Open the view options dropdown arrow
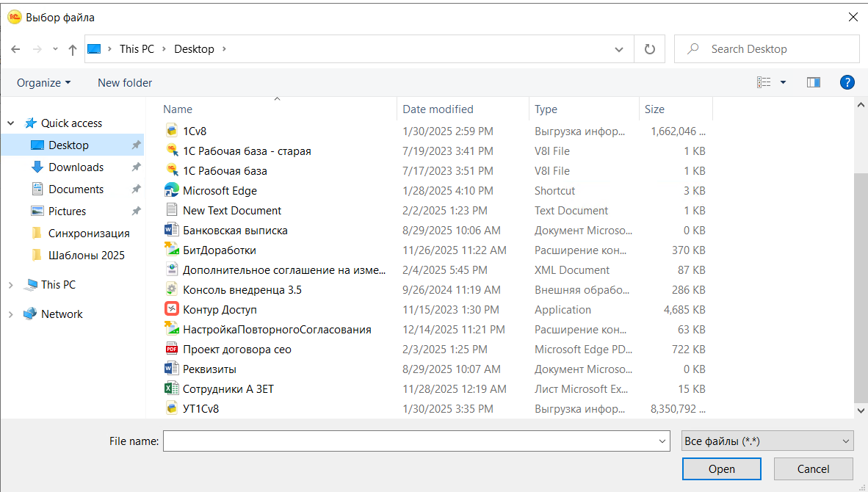The width and height of the screenshot is (868, 492). 783,82
